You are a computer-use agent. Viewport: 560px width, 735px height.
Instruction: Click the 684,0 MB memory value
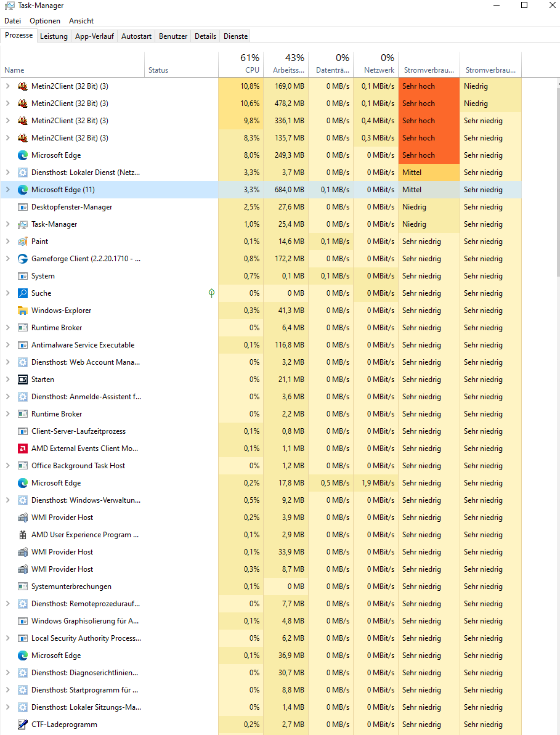289,190
